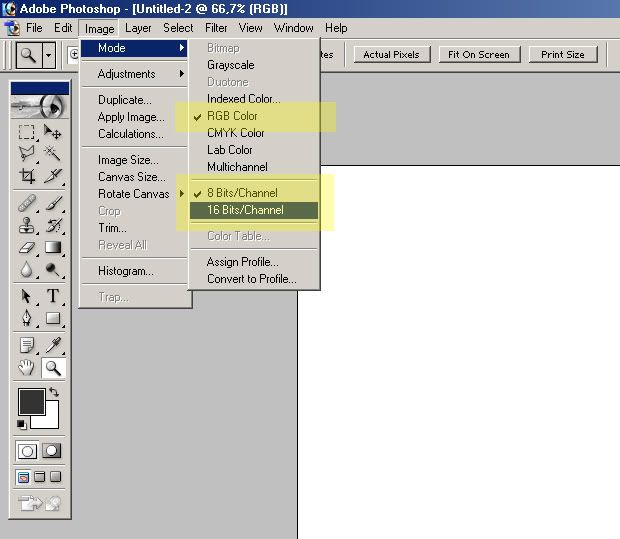
Task: Select the Blur tool
Action: pyautogui.click(x=26, y=270)
